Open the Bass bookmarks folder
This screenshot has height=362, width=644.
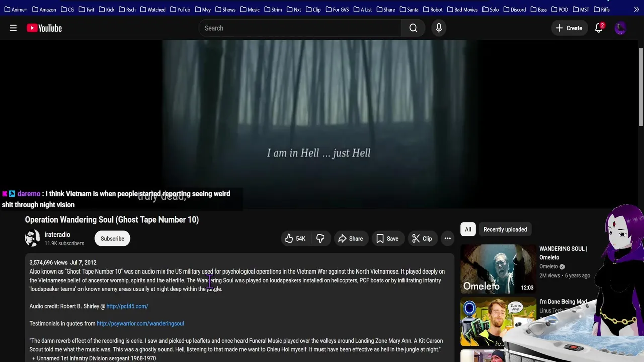(538, 9)
